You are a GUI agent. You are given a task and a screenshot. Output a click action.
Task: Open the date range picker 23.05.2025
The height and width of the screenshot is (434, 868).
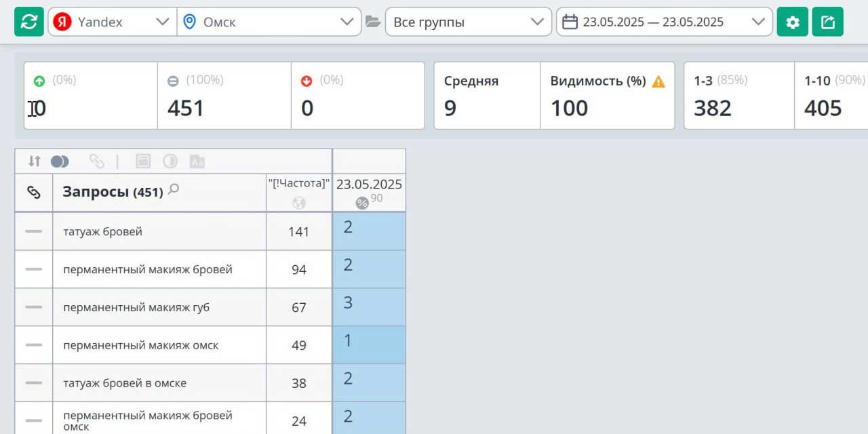663,22
